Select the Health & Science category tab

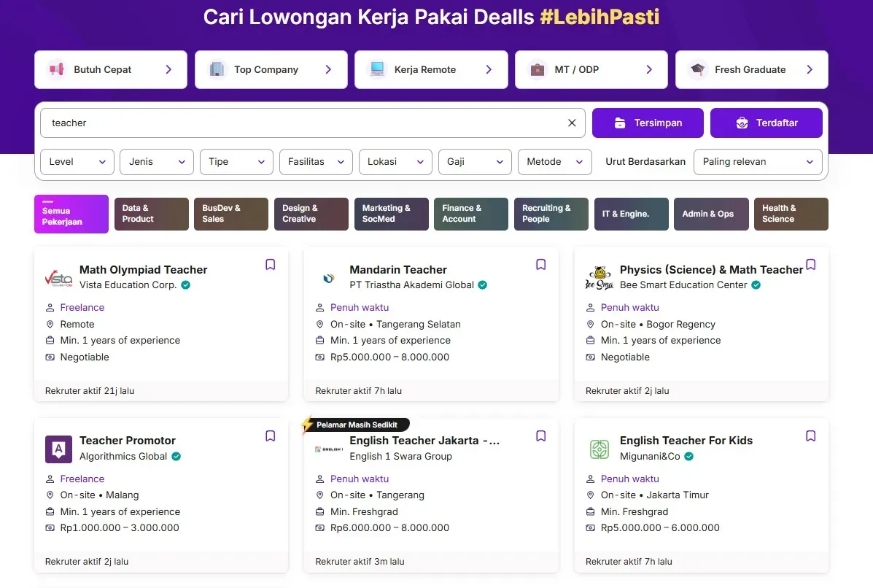[791, 214]
